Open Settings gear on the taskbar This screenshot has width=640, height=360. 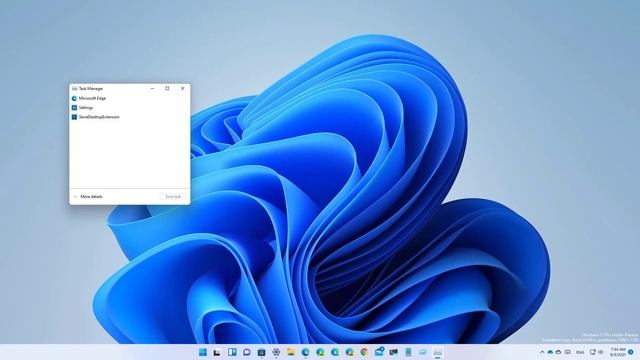click(276, 352)
